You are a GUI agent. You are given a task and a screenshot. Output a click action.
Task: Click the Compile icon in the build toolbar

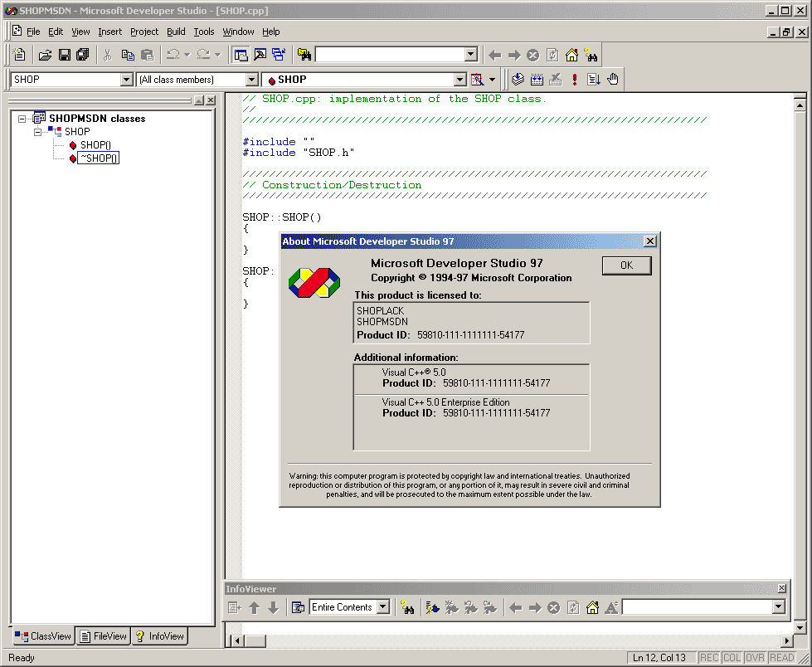coord(518,80)
